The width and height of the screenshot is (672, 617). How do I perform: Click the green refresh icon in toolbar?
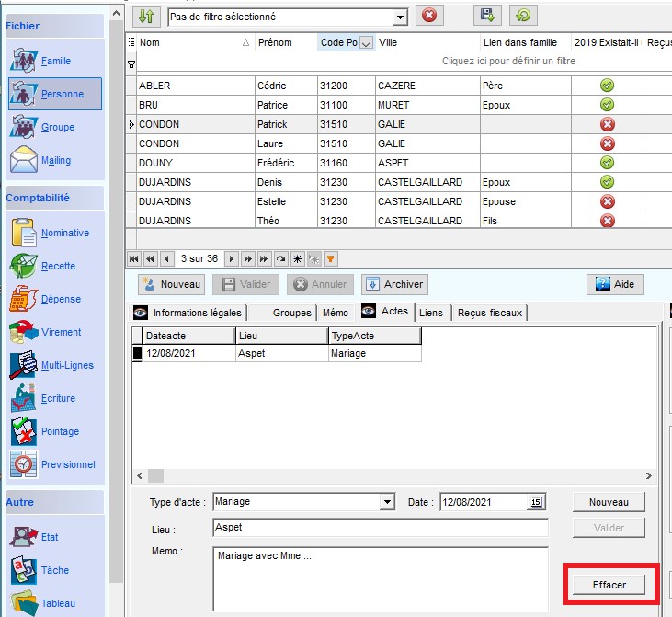(x=524, y=16)
